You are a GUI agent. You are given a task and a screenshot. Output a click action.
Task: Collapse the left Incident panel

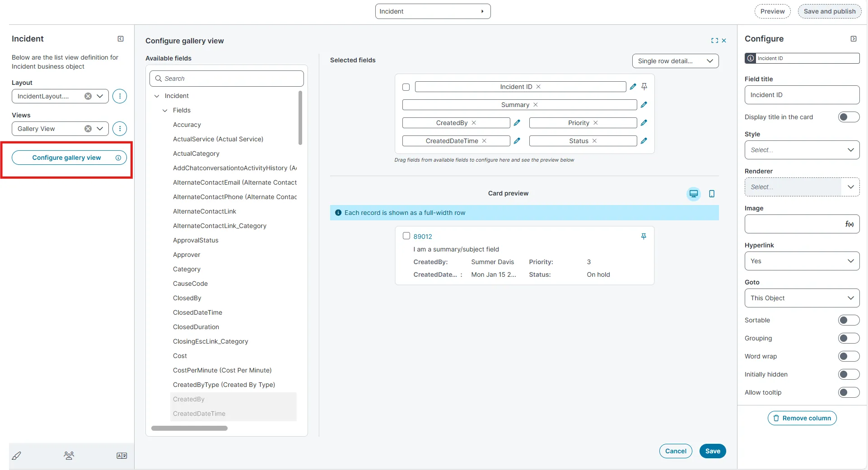pyautogui.click(x=121, y=39)
